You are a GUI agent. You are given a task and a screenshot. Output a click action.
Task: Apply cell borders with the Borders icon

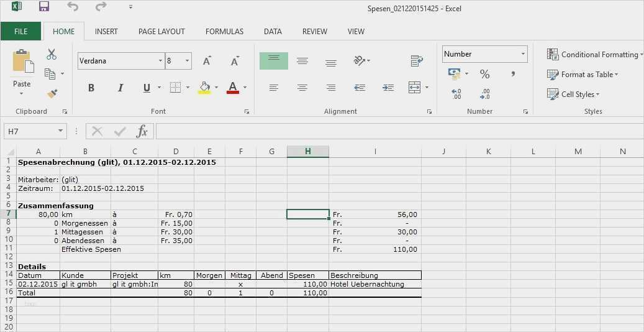[x=175, y=88]
